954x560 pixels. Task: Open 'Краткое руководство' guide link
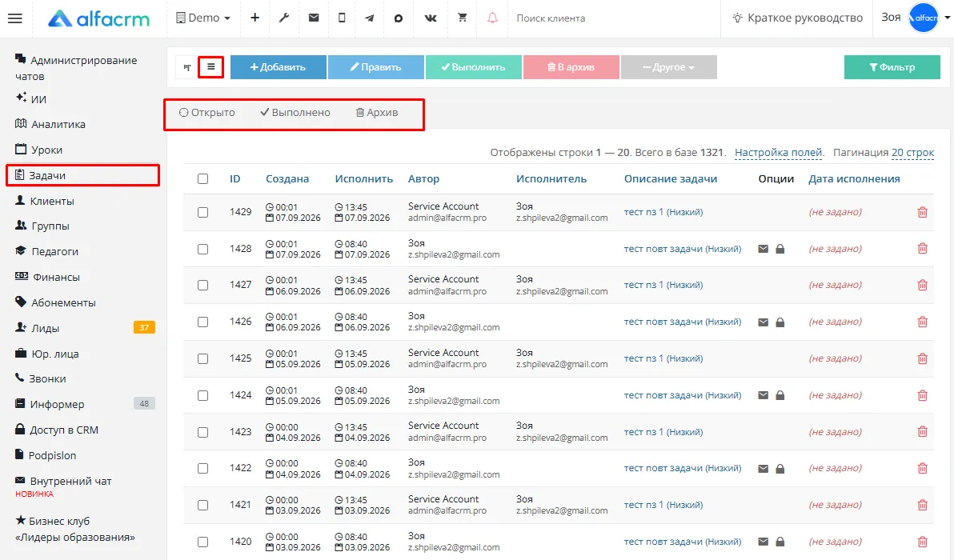798,18
